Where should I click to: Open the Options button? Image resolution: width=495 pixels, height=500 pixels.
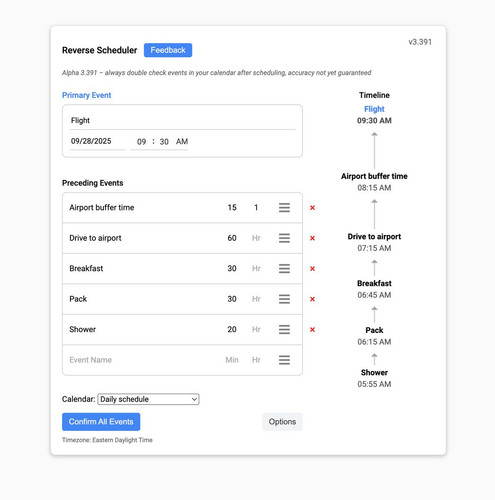tap(282, 422)
